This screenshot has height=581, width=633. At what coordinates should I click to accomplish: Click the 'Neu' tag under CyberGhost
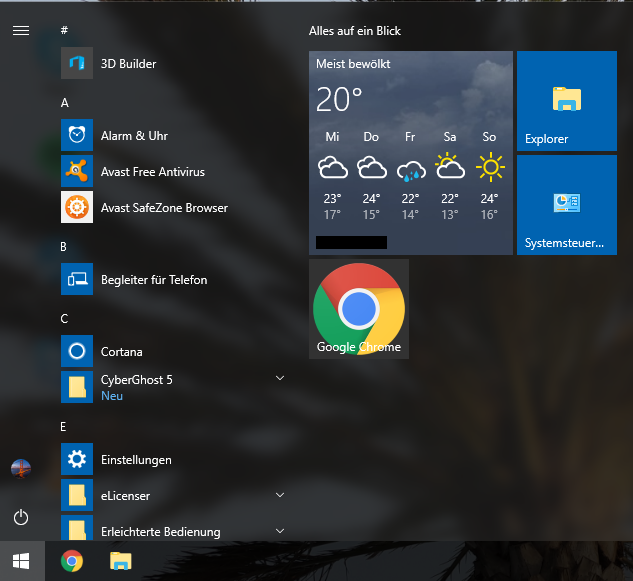(112, 396)
